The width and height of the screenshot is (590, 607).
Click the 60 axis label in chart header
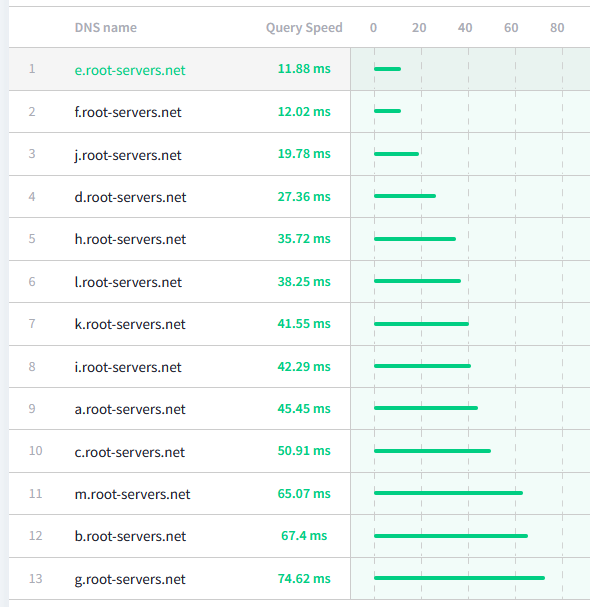511,28
